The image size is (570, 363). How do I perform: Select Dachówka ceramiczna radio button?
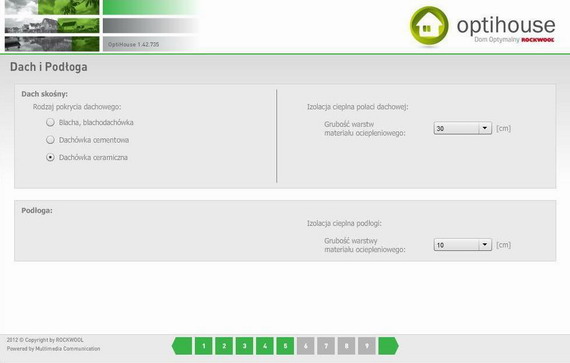click(x=50, y=157)
